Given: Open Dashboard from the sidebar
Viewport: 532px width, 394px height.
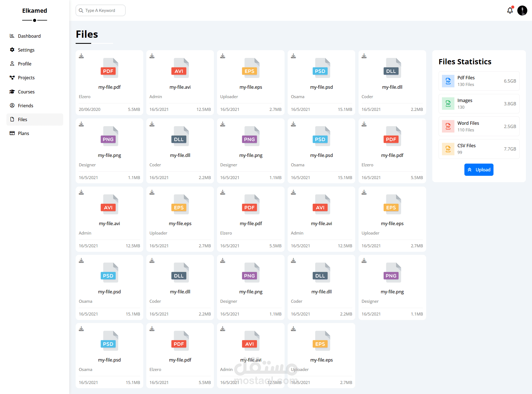Looking at the screenshot, I should 29,36.
